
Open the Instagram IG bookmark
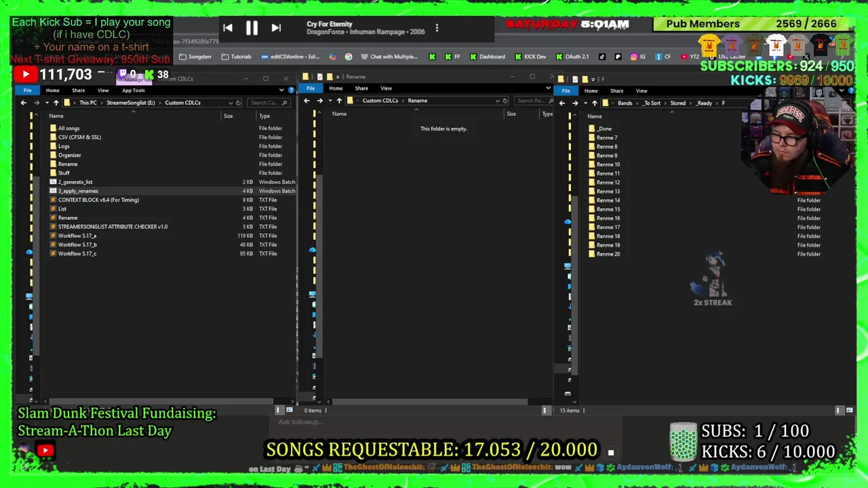pos(638,57)
